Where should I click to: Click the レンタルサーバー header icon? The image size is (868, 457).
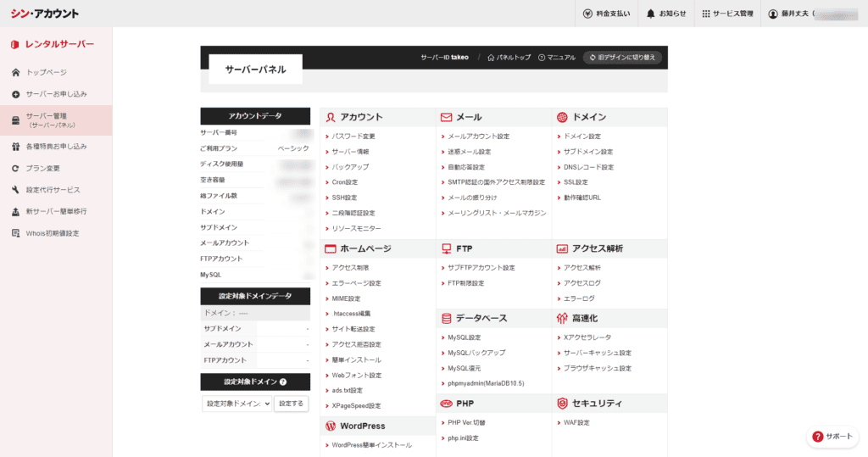(x=15, y=44)
